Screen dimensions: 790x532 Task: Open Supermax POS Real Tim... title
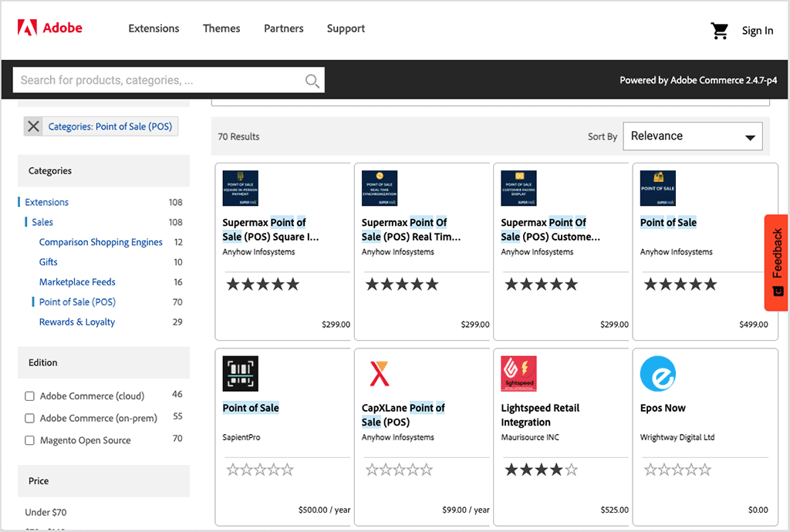pos(411,230)
